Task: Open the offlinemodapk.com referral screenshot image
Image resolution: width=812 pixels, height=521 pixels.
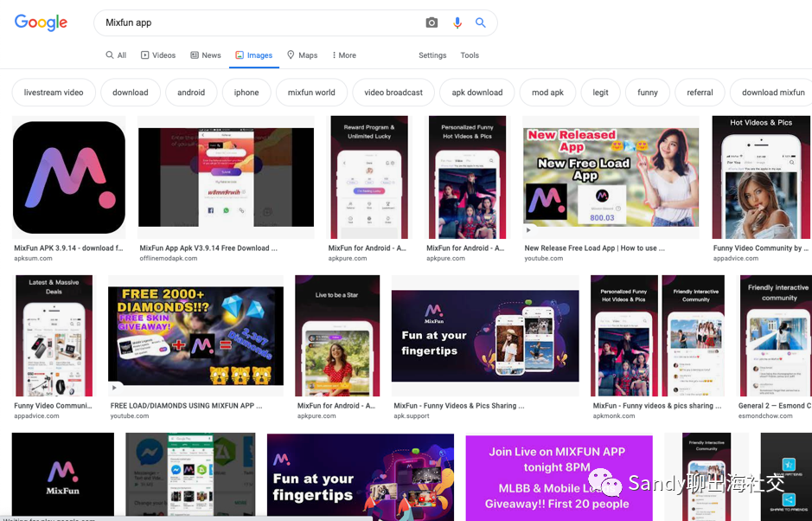Action: pyautogui.click(x=226, y=177)
